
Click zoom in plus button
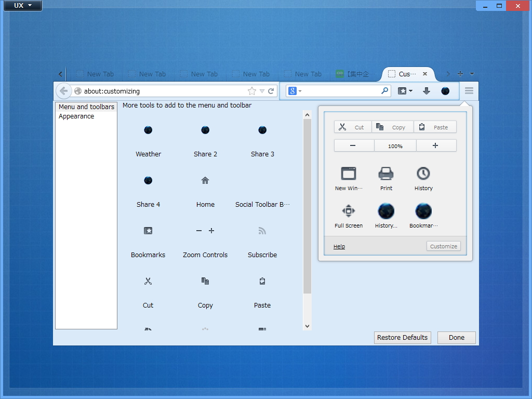(x=436, y=145)
